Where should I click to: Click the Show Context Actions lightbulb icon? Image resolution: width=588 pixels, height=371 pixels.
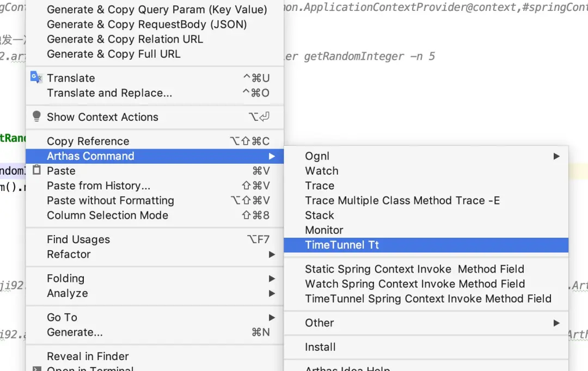[36, 116]
